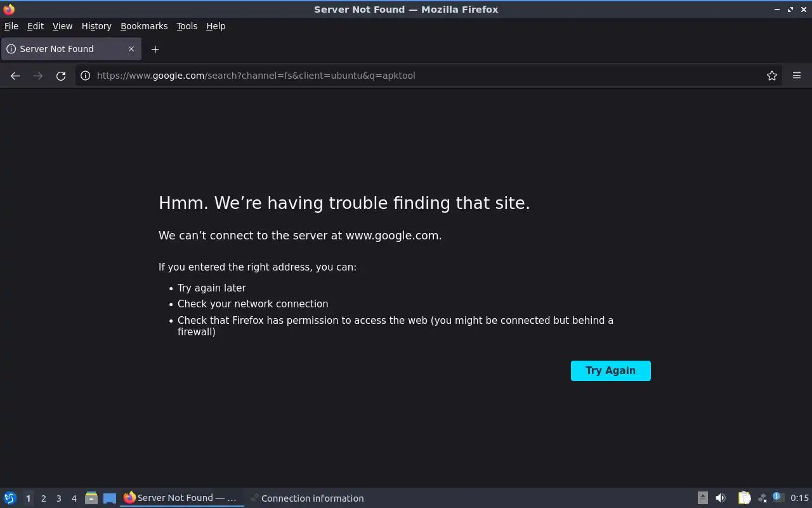Click the 0:15 panel clock
Image resolution: width=812 pixels, height=508 pixels.
pyautogui.click(x=799, y=498)
